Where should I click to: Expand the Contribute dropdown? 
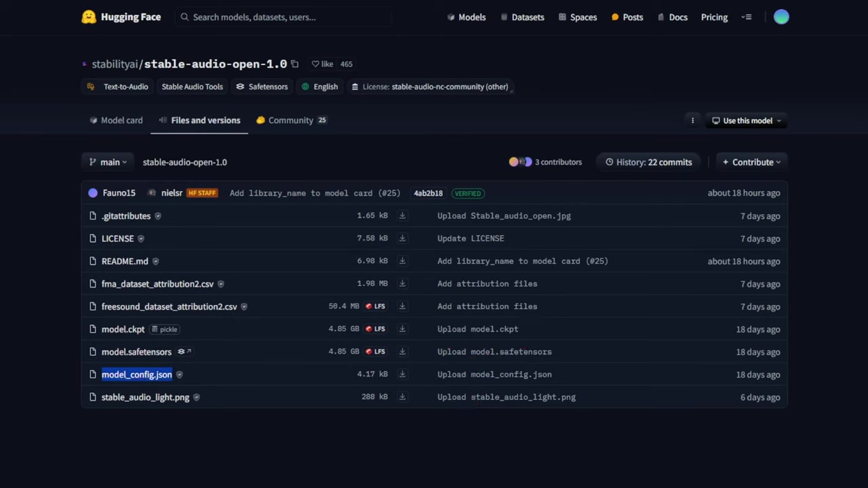pyautogui.click(x=751, y=162)
